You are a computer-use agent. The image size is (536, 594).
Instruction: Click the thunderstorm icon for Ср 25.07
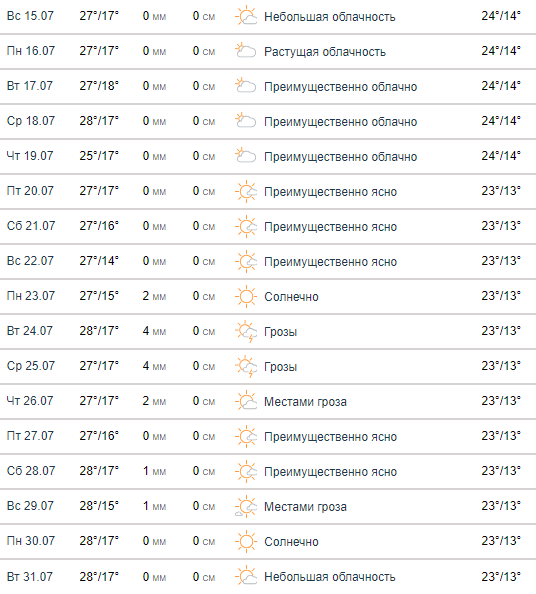[x=246, y=366]
